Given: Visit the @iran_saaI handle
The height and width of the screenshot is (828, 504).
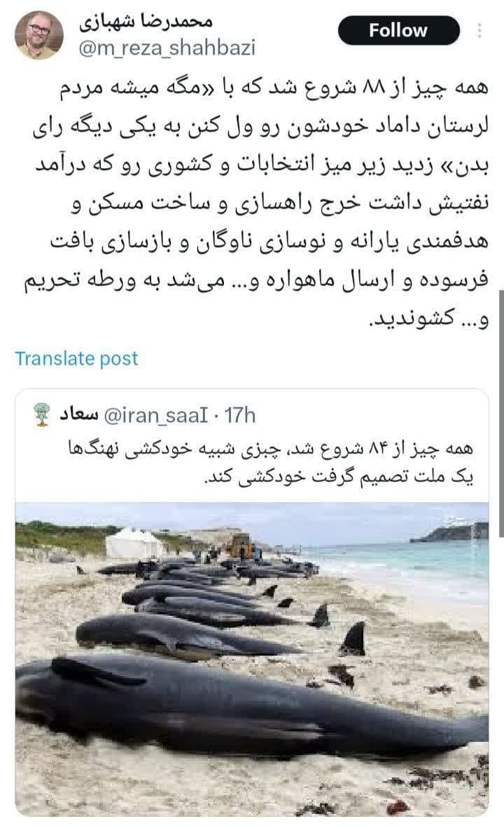Looking at the screenshot, I should point(156,416).
